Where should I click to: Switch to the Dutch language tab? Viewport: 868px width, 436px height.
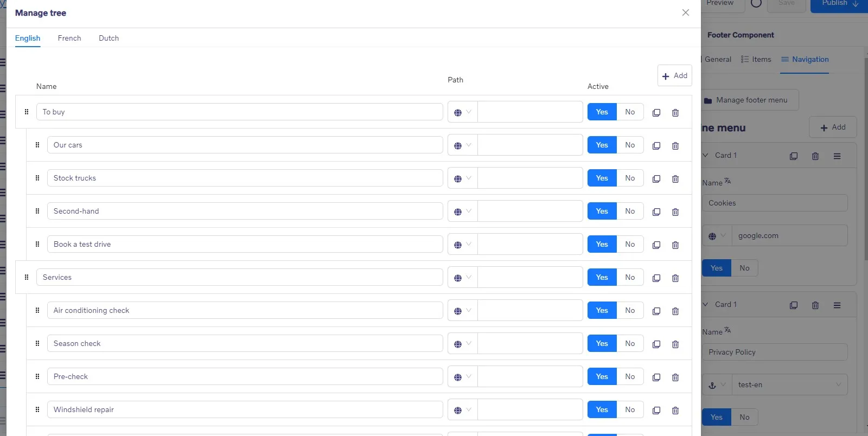[x=108, y=38]
